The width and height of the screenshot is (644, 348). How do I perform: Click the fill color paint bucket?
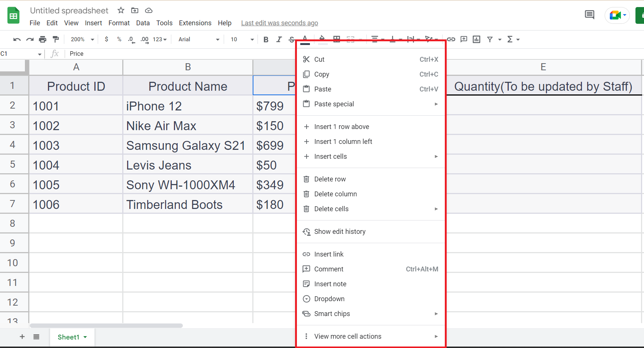point(322,39)
